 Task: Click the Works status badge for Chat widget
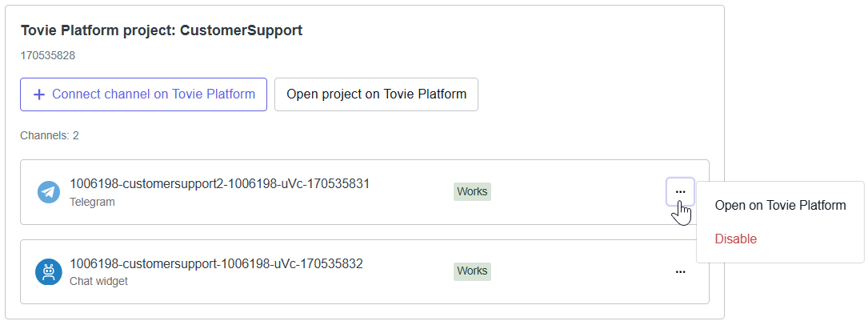coord(472,271)
